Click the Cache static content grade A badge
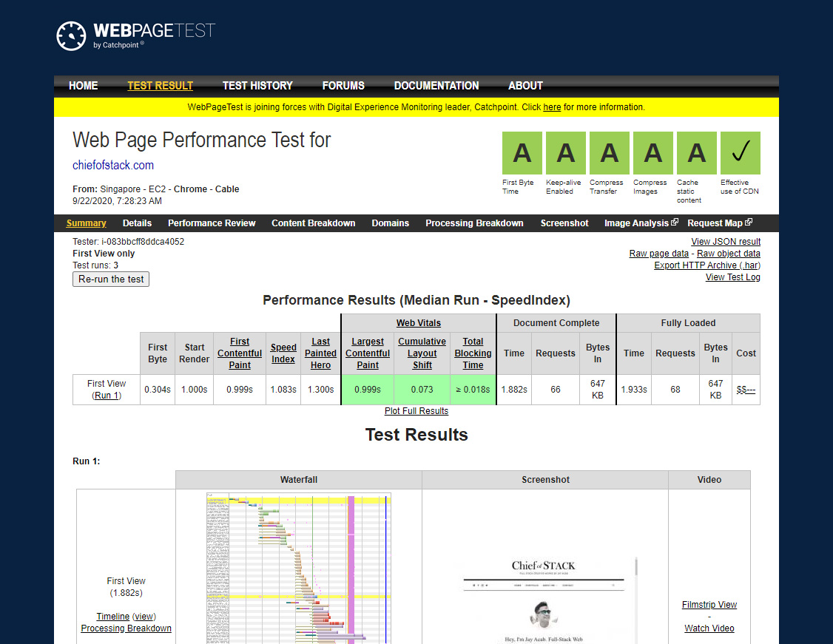833x644 pixels. pyautogui.click(x=696, y=153)
